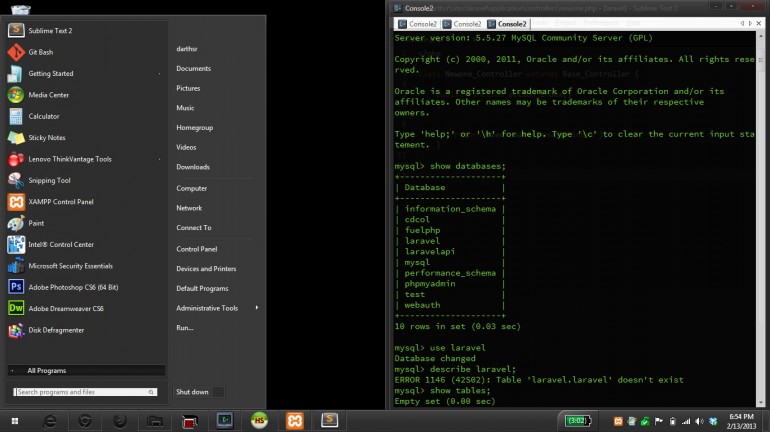The width and height of the screenshot is (770, 432).
Task: Click Run... in the Start menu
Action: tap(185, 327)
